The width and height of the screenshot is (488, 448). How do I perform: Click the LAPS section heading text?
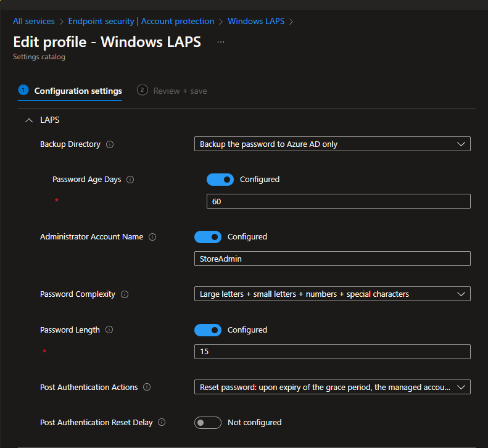click(50, 120)
